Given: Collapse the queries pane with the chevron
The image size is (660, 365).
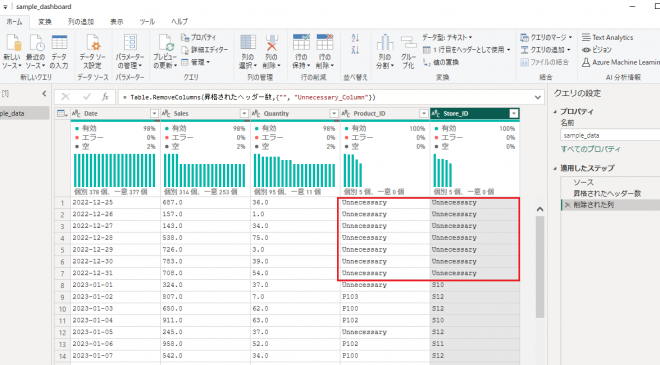Looking at the screenshot, I should point(44,93).
